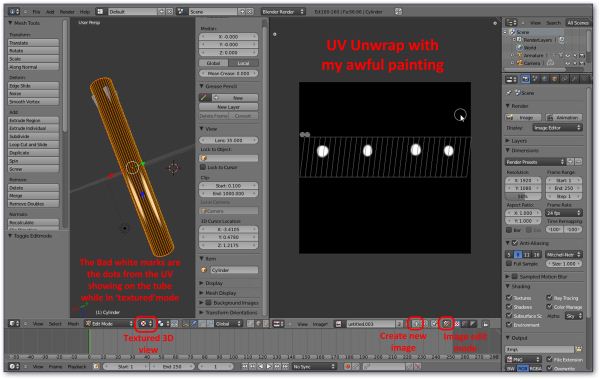The image size is (600, 379).
Task: Click the Grease Pencil draw icon
Action: pyautogui.click(x=204, y=98)
